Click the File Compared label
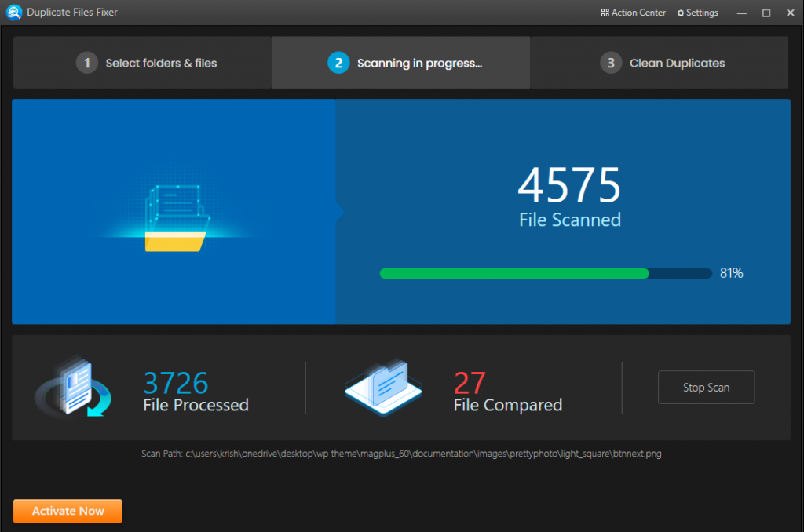 click(508, 405)
